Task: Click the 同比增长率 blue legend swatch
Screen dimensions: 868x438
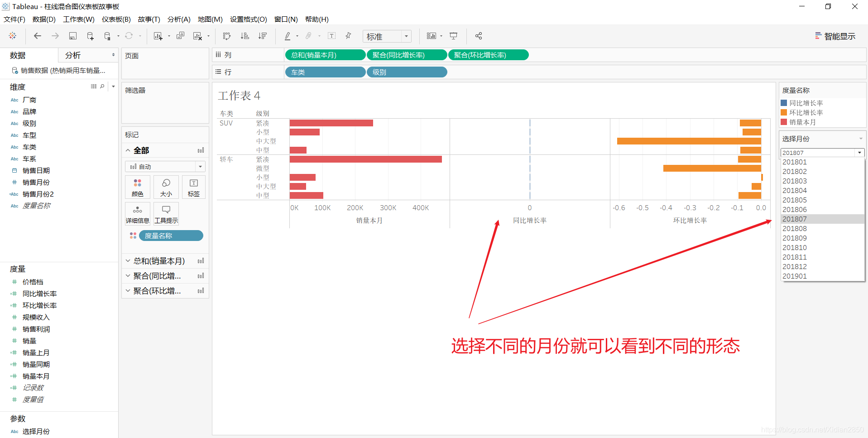Action: (784, 103)
